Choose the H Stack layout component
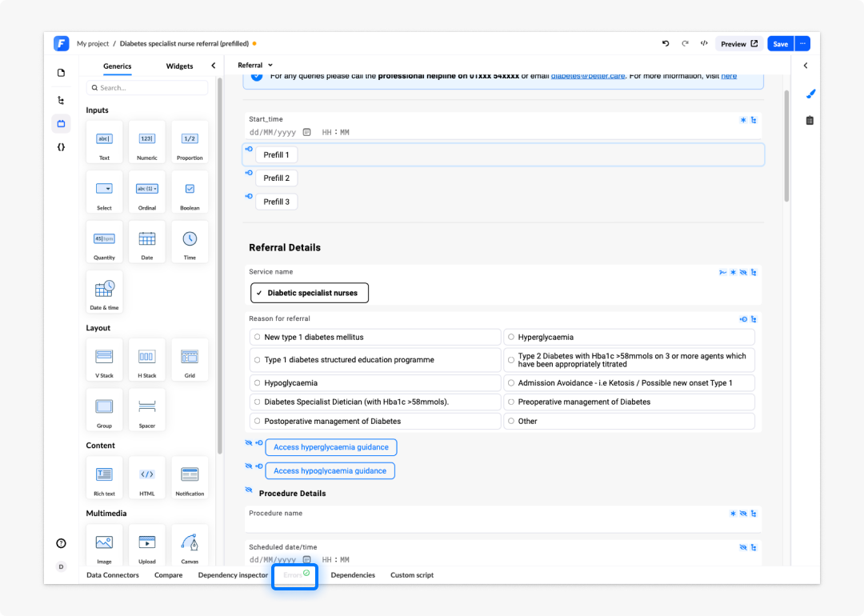Image resolution: width=864 pixels, height=616 pixels. point(147,360)
